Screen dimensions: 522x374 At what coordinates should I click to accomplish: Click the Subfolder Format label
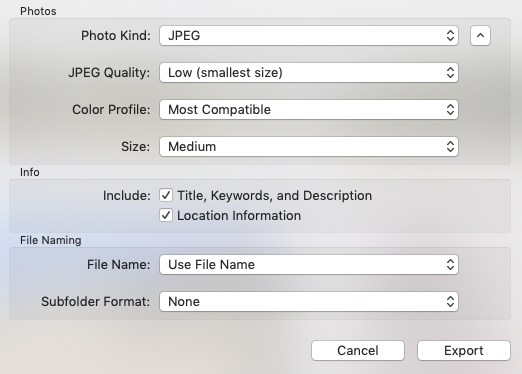point(95,302)
